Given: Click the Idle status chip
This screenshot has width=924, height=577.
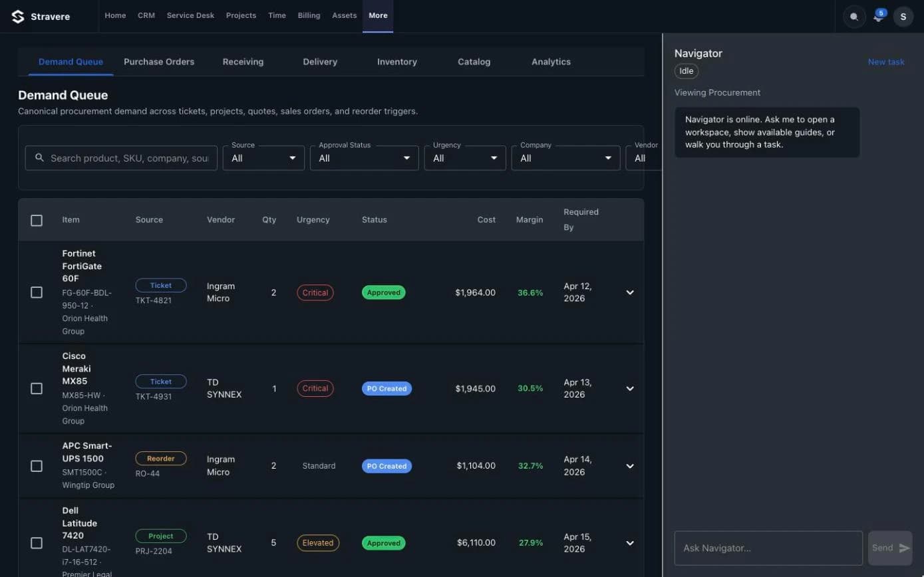Looking at the screenshot, I should pos(687,71).
